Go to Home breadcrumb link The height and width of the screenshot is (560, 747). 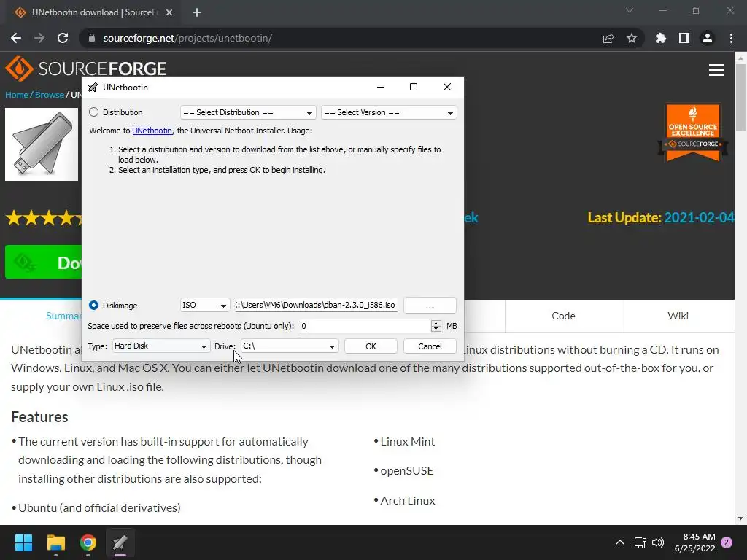(17, 95)
